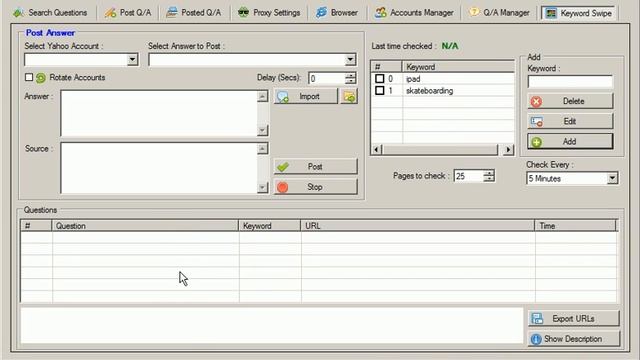Expand the Select Answer to Post dropdown

[x=350, y=60]
